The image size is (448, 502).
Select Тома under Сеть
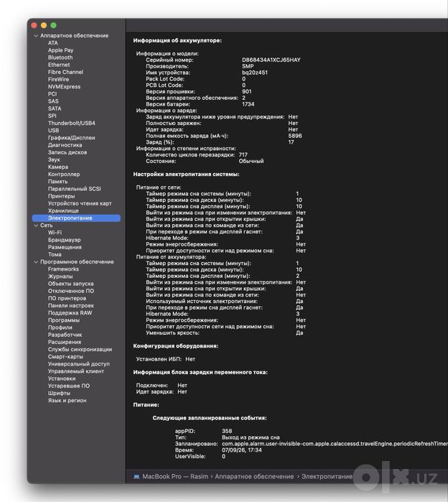[55, 254]
